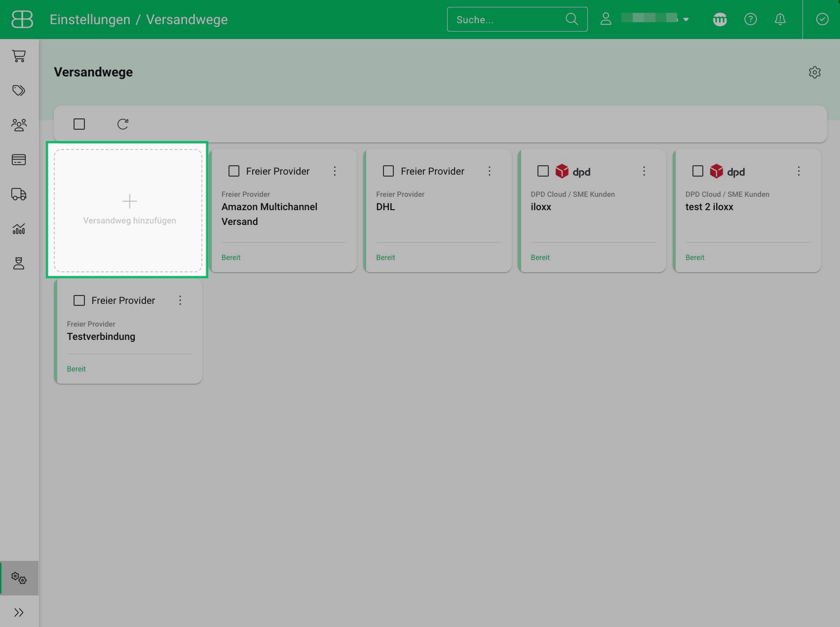Click Bereit status on test 2 iloxx card
840x627 pixels.
pyautogui.click(x=695, y=258)
